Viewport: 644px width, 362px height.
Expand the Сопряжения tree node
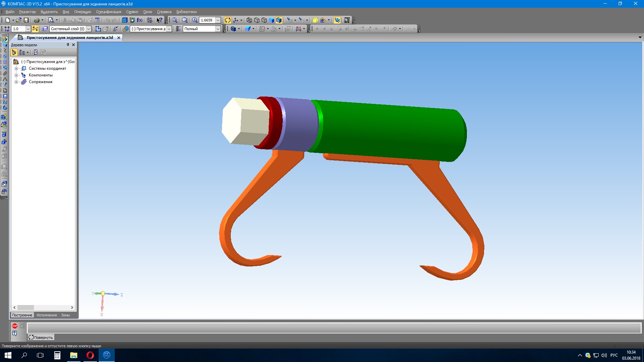pyautogui.click(x=16, y=82)
